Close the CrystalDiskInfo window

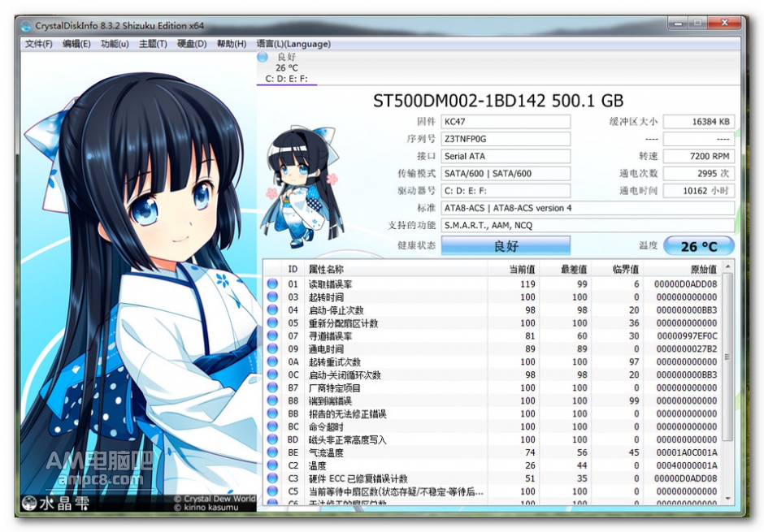[x=724, y=23]
